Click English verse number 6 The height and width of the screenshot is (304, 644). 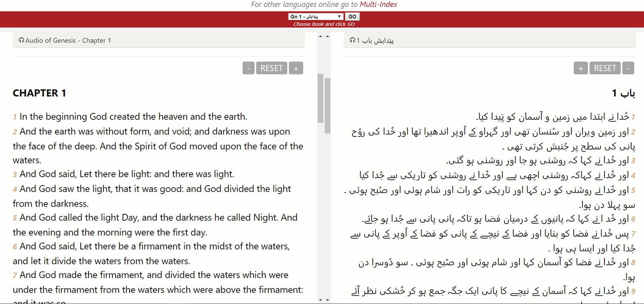[15, 247]
